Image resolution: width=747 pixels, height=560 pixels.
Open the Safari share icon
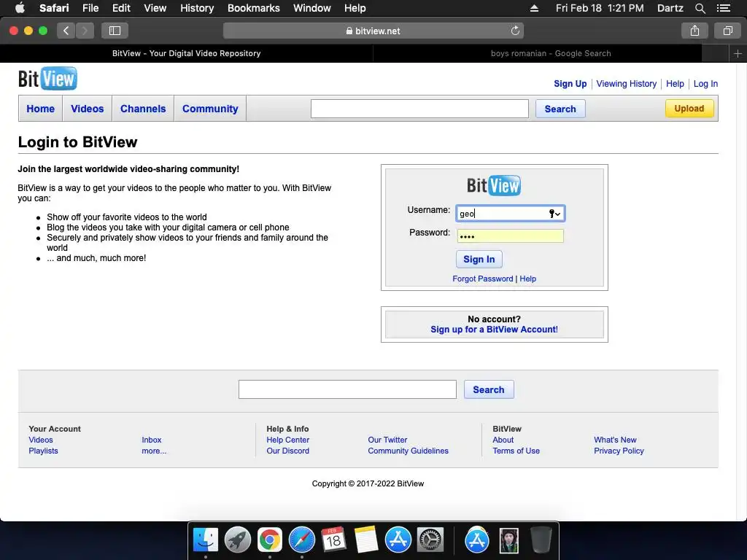pyautogui.click(x=694, y=31)
